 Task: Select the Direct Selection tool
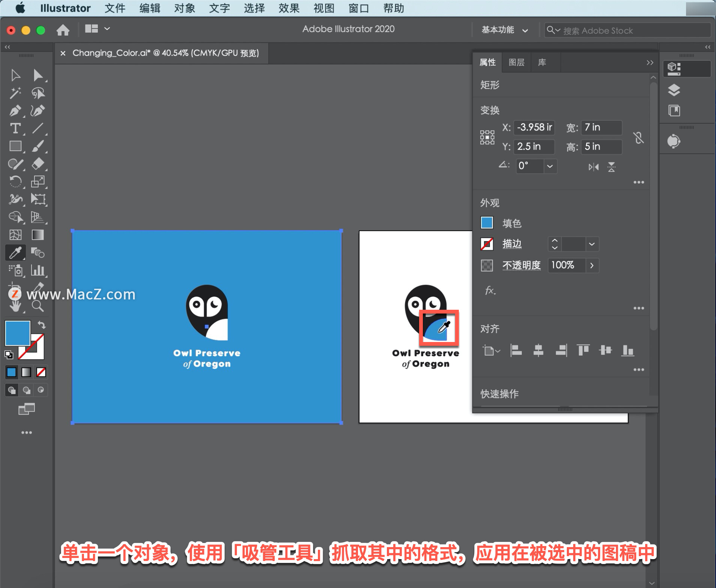click(x=38, y=75)
